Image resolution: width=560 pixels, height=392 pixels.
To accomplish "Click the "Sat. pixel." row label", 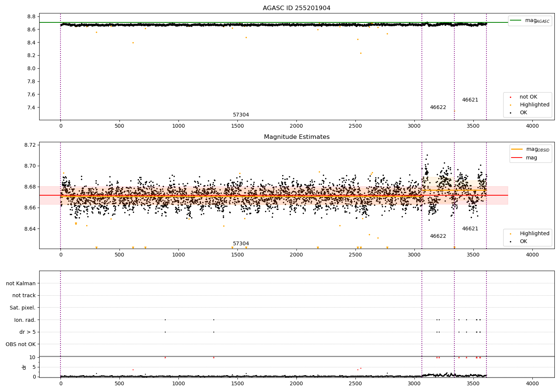I will [x=23, y=308].
